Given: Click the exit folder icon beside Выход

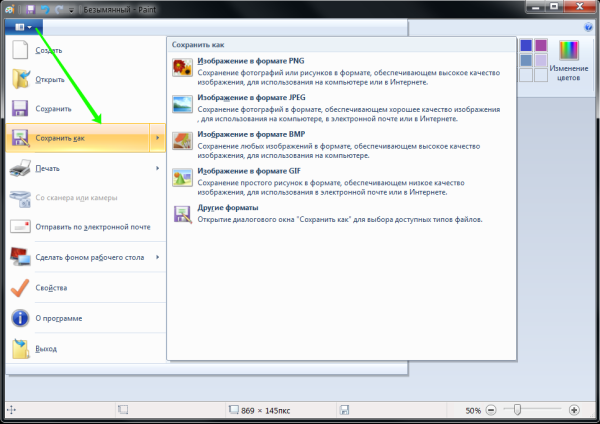Looking at the screenshot, I should pos(20,349).
